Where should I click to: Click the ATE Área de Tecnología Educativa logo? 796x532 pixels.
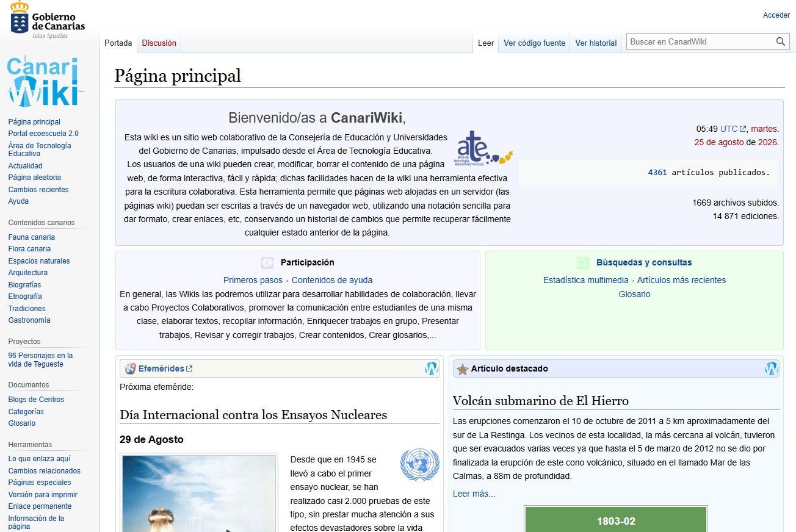[484, 149]
